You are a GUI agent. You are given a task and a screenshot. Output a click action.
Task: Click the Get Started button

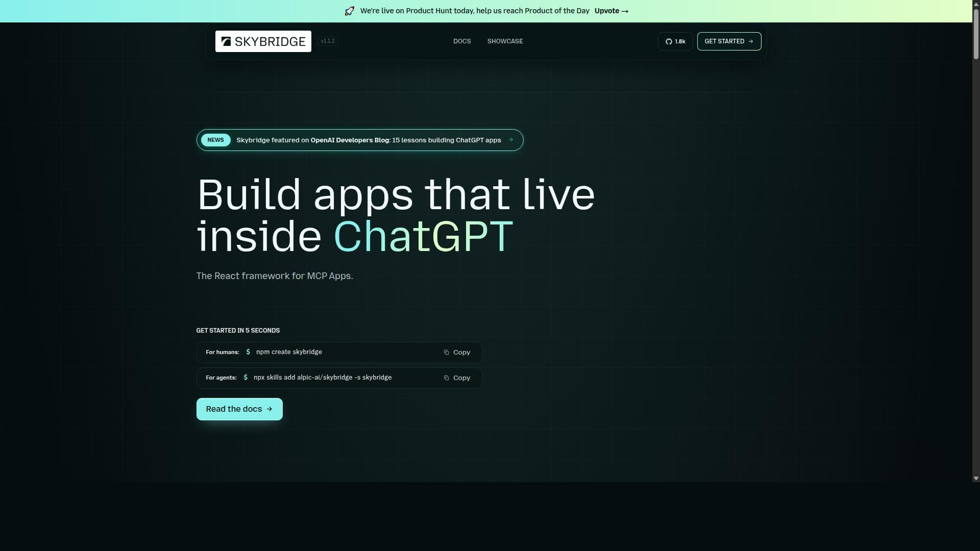729,41
